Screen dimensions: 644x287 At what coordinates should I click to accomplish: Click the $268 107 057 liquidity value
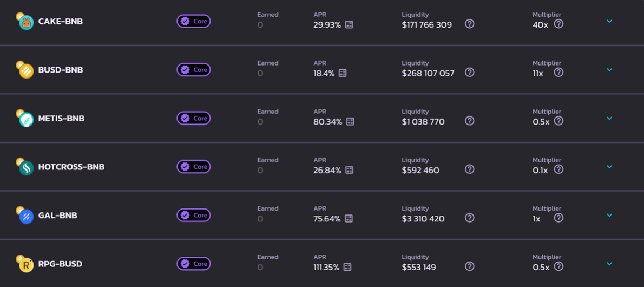click(x=428, y=73)
